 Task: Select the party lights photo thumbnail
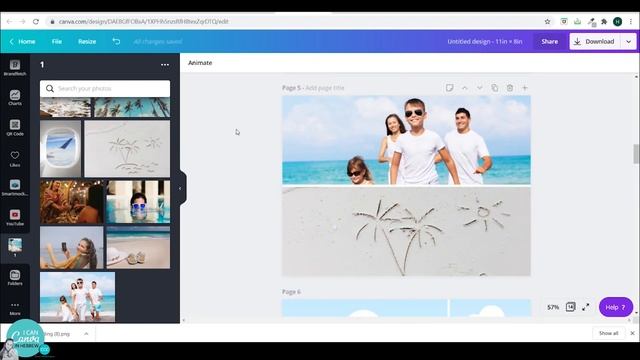(71, 202)
